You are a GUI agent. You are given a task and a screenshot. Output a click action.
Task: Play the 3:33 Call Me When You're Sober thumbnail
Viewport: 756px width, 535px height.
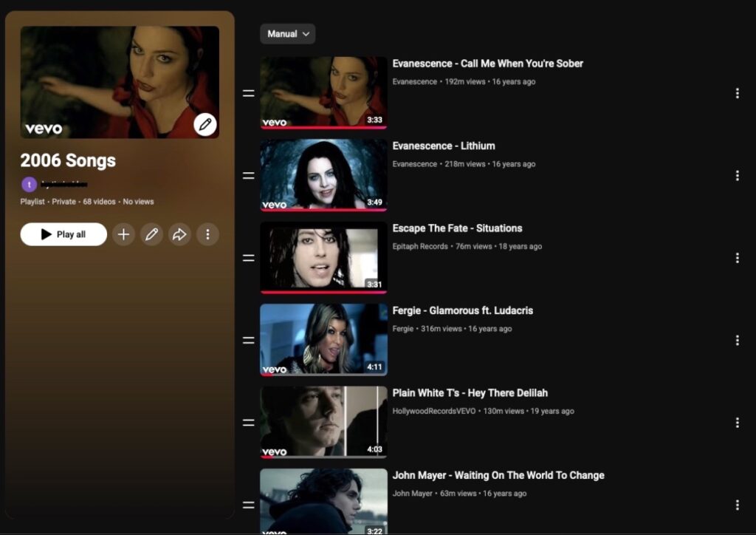point(323,92)
